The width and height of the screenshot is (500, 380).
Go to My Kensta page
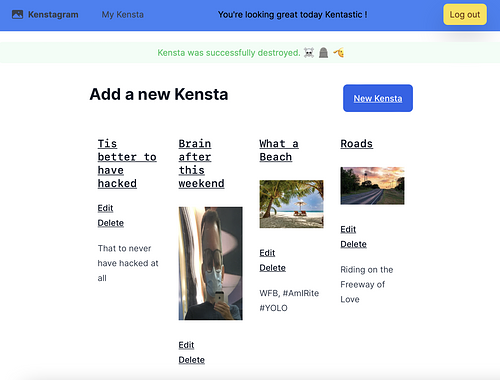(x=123, y=15)
